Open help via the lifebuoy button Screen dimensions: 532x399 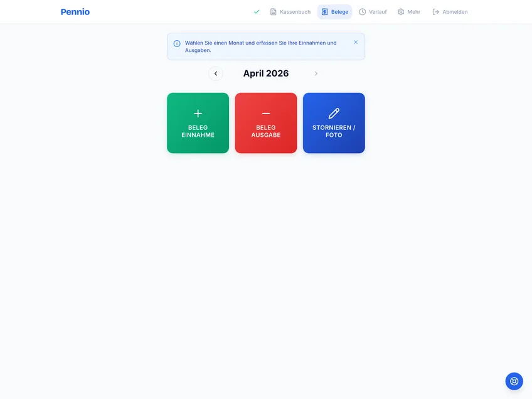[x=514, y=381]
